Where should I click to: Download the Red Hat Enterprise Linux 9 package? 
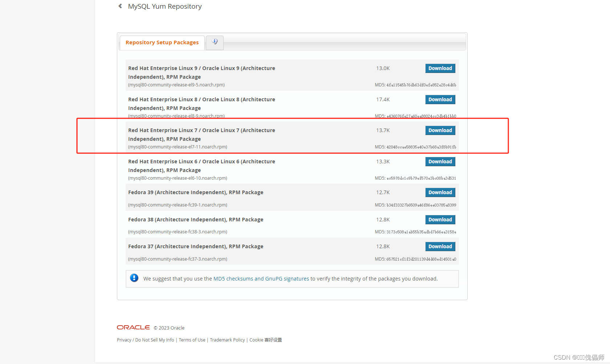click(x=440, y=68)
